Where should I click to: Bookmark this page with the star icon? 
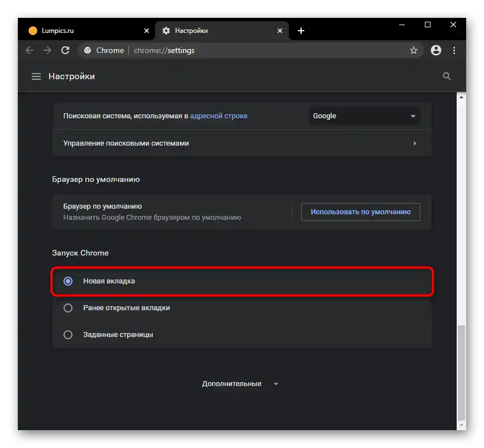pyautogui.click(x=414, y=50)
